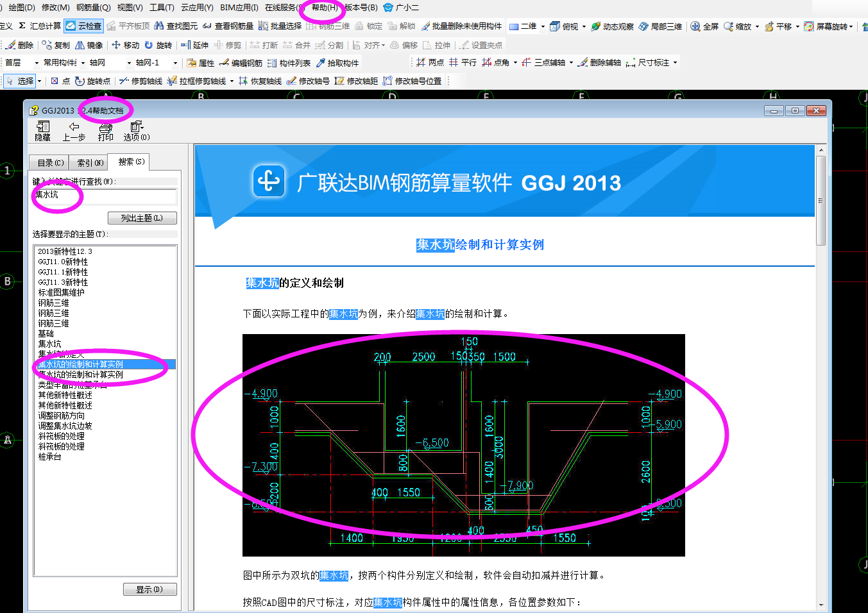Pick the 拾取构件 eyedropper tool
868x613 pixels.
pos(337,63)
